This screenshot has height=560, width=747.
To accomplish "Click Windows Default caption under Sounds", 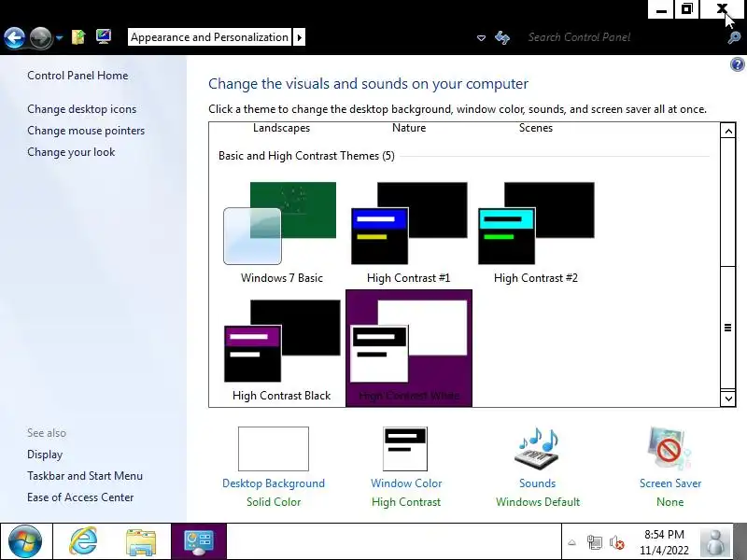I will click(x=538, y=502).
